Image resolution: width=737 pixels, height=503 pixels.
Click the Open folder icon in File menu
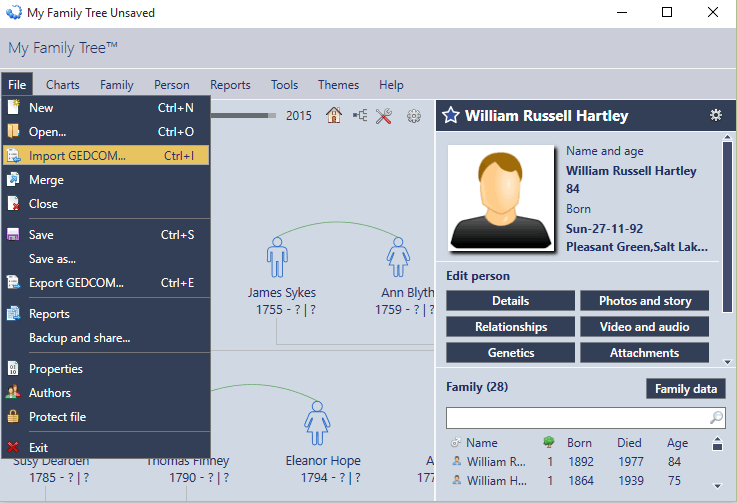click(x=13, y=131)
